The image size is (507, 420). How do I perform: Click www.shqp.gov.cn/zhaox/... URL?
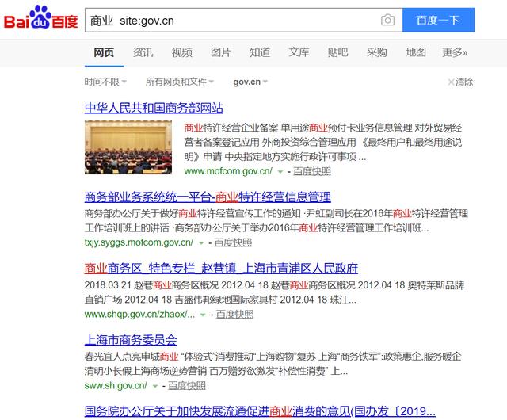[x=139, y=314]
